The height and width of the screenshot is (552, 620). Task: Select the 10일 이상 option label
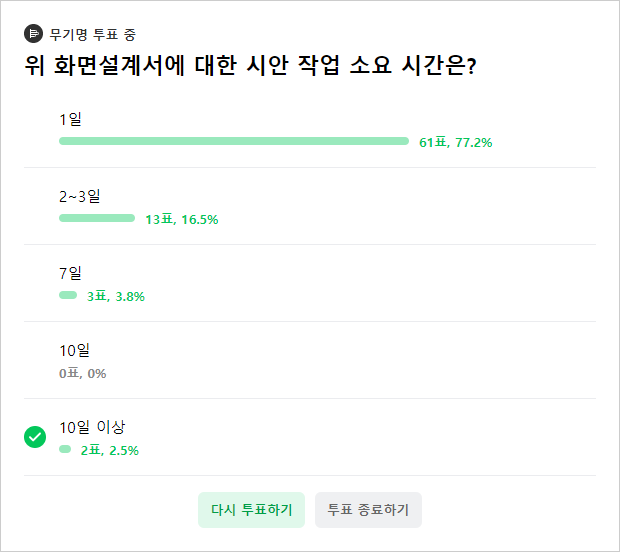point(92,427)
